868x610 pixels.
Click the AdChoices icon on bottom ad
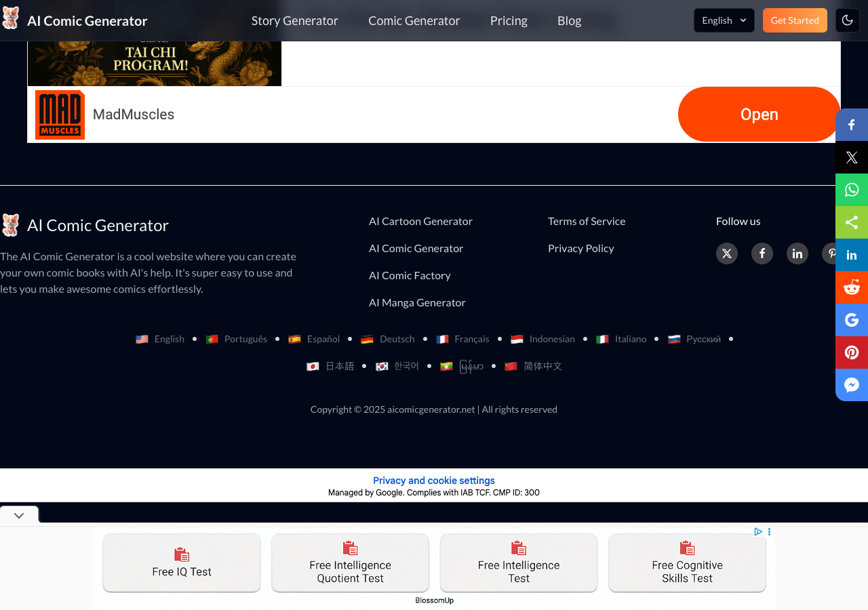(x=759, y=532)
